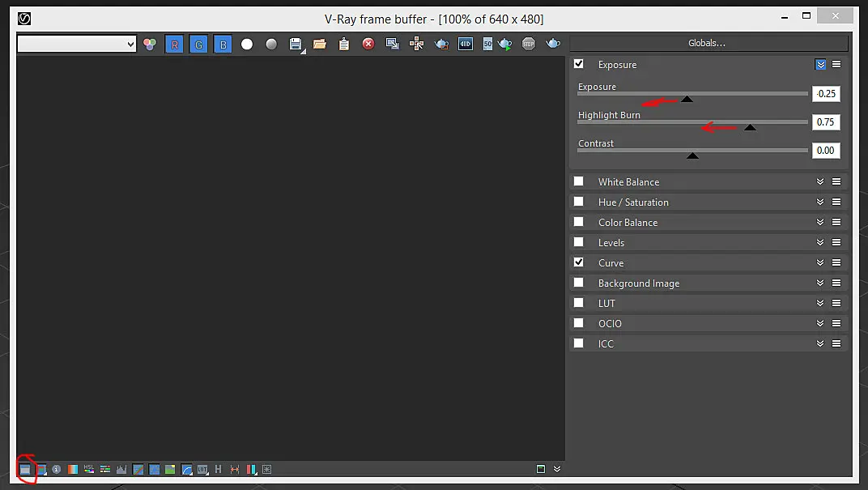The image size is (868, 490).
Task: Toggle the LUT icon in bottom toolbar
Action: click(x=202, y=470)
